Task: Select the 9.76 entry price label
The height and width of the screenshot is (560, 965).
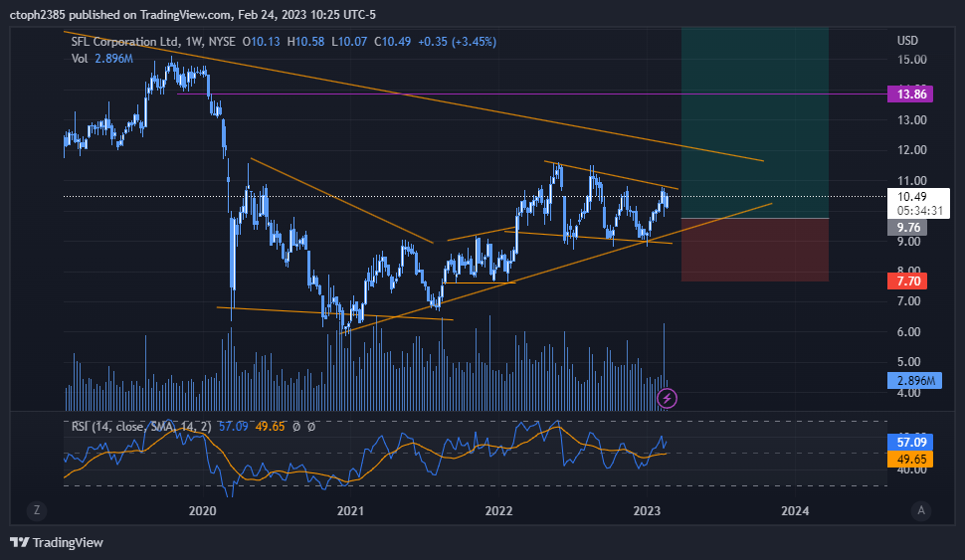Action: [907, 227]
